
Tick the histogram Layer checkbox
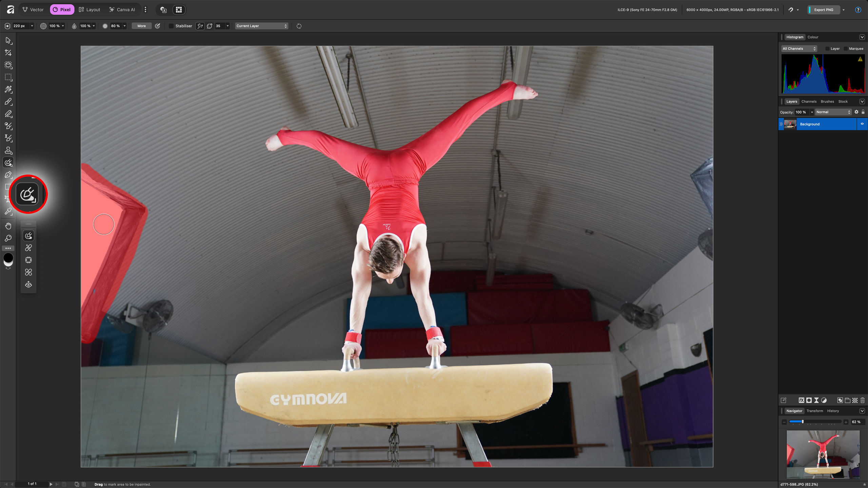click(x=827, y=49)
